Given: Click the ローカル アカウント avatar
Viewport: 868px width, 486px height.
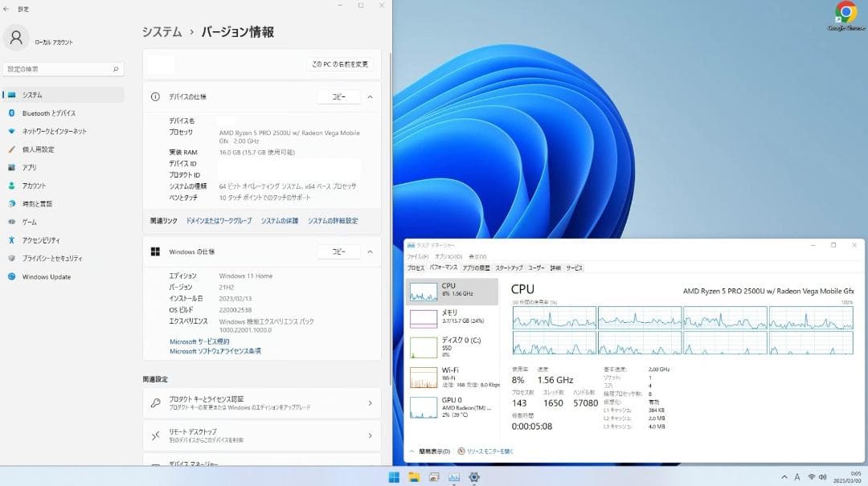Looking at the screenshot, I should click(x=16, y=38).
